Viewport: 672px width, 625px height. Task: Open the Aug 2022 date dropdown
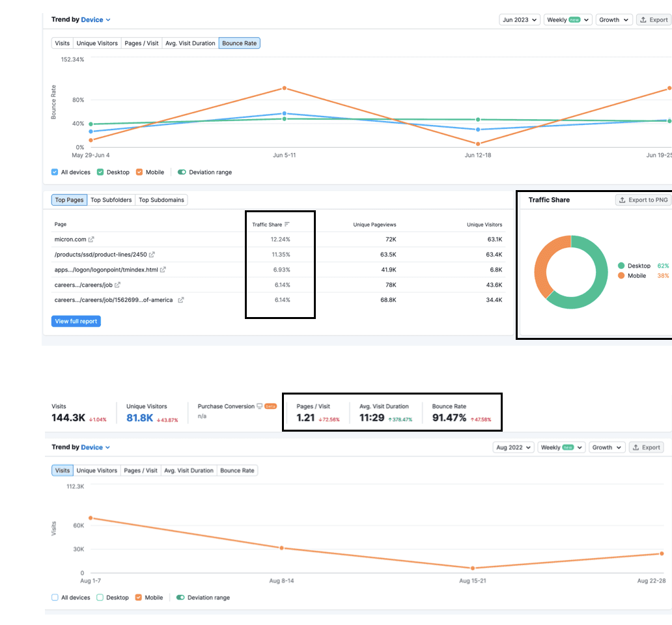(x=513, y=447)
